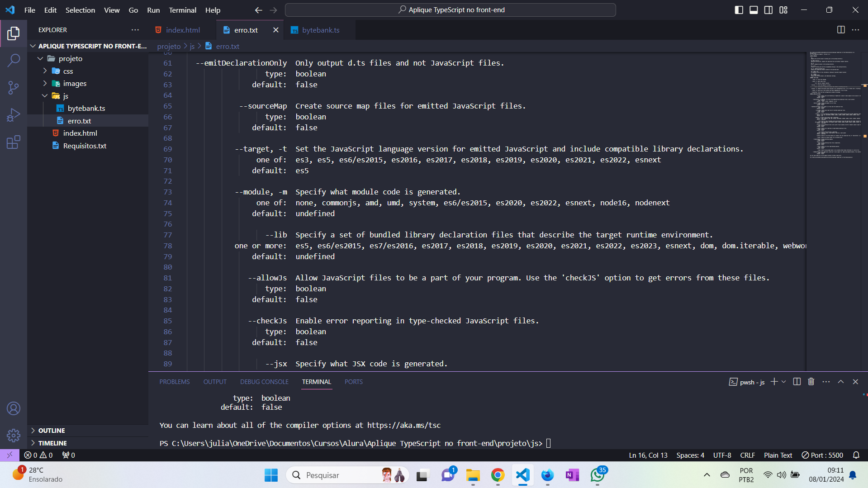The width and height of the screenshot is (868, 488).
Task: Change end of line via CRLF
Action: click(x=747, y=455)
